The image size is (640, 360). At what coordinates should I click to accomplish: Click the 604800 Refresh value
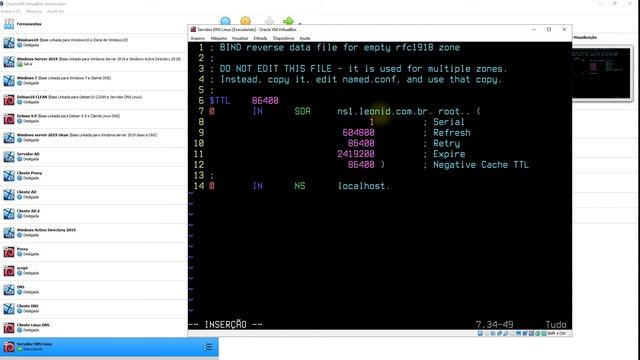coord(358,133)
